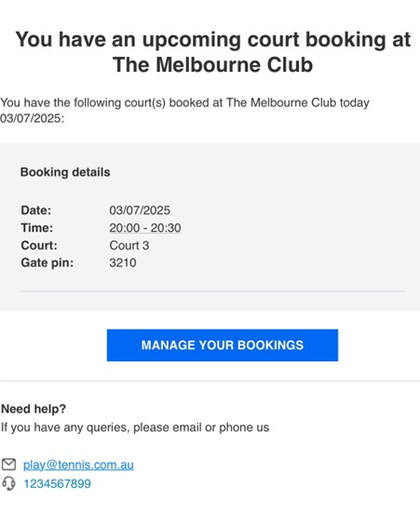Click the envelope email icon
Screen dimensions: 420x514
(x=8, y=465)
